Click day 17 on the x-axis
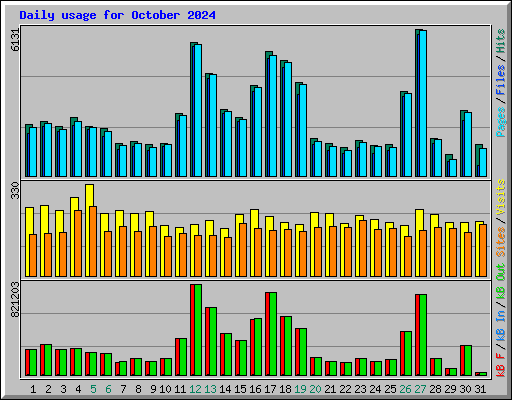 click(270, 389)
